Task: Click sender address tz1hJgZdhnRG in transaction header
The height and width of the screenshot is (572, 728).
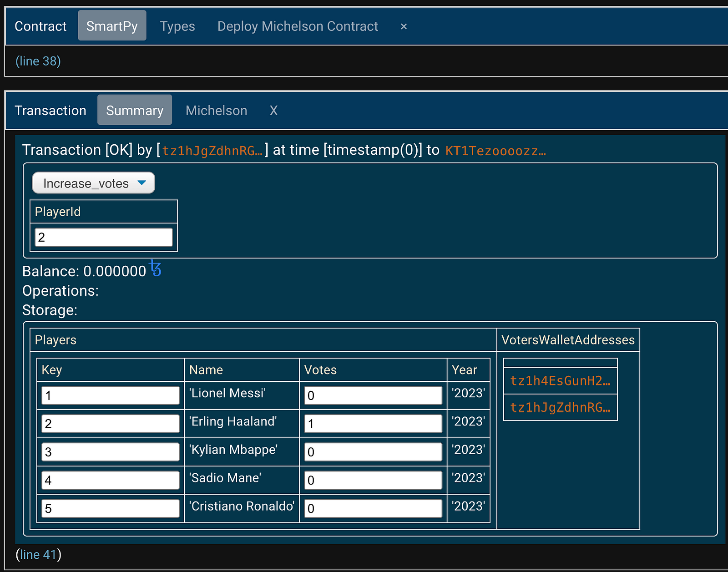Action: pyautogui.click(x=212, y=151)
